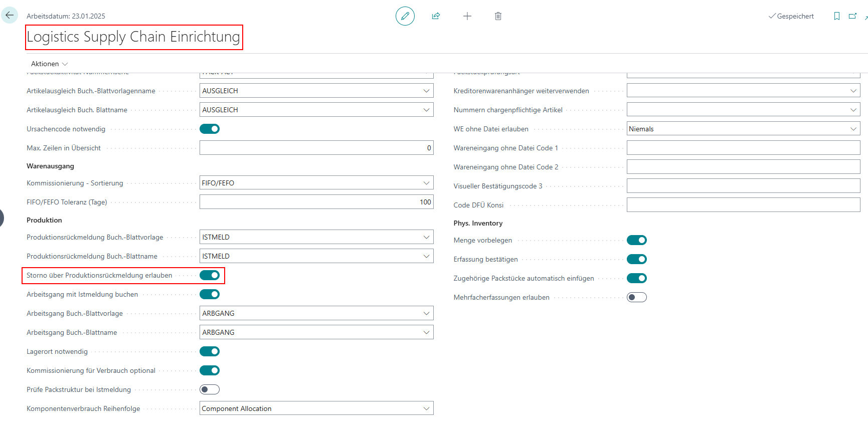Click FIFO/FEFO Toleranz (Tage) field

pyautogui.click(x=316, y=202)
